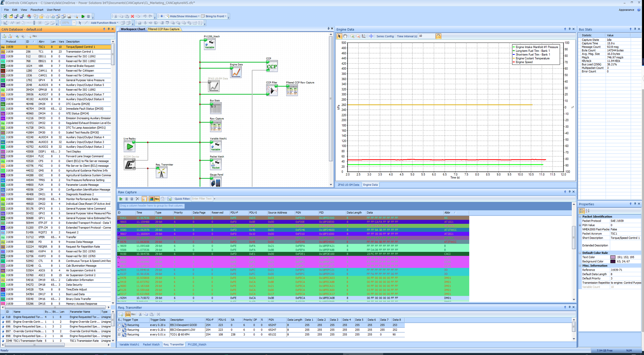The height and width of the screenshot is (355, 644).
Task: Click the Gauge Panel block
Action: pos(216,182)
